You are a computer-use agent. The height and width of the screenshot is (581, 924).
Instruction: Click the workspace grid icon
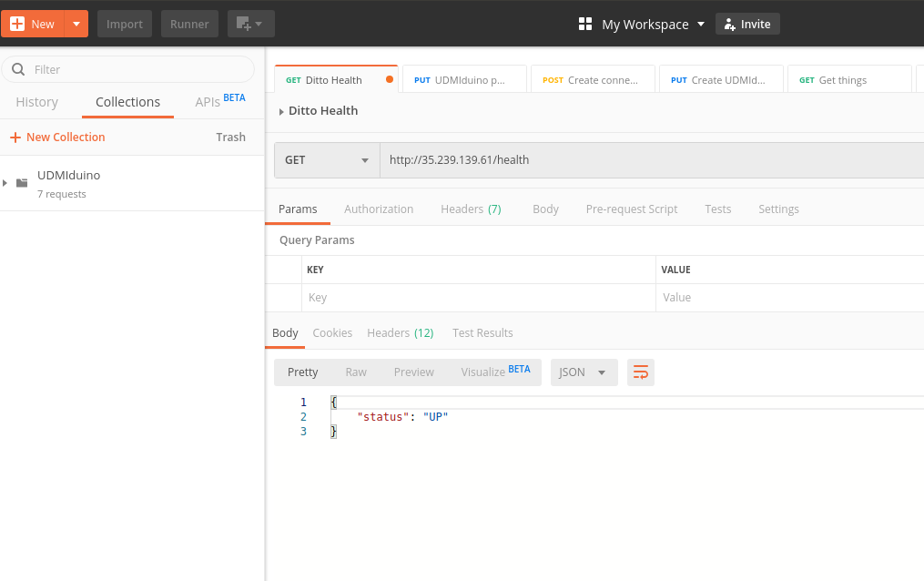pyautogui.click(x=585, y=25)
